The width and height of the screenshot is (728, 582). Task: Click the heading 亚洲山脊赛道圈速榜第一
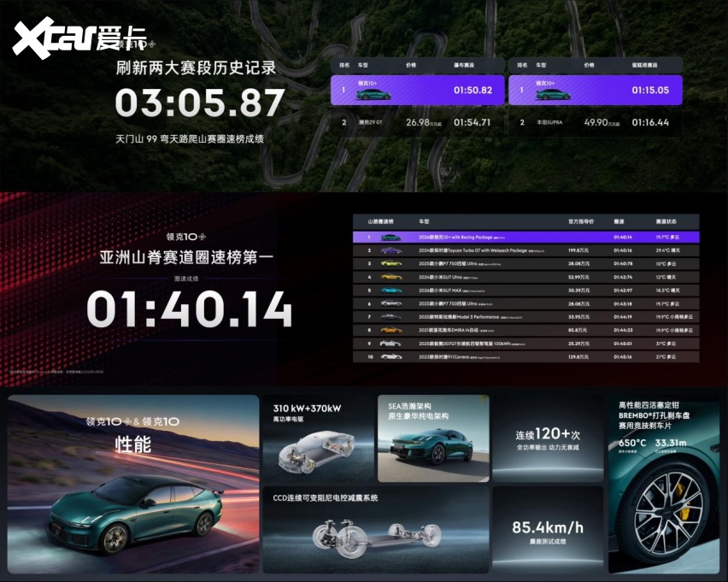pyautogui.click(x=186, y=257)
